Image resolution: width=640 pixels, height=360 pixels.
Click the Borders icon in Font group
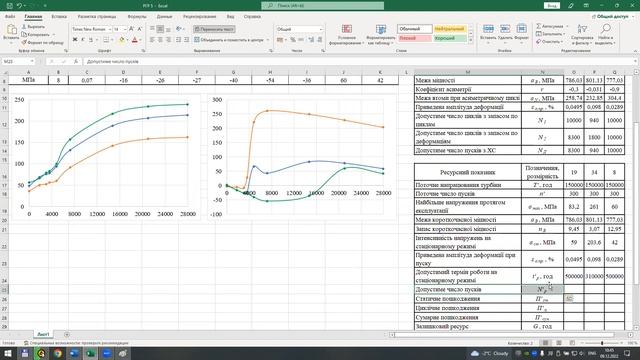106,40
